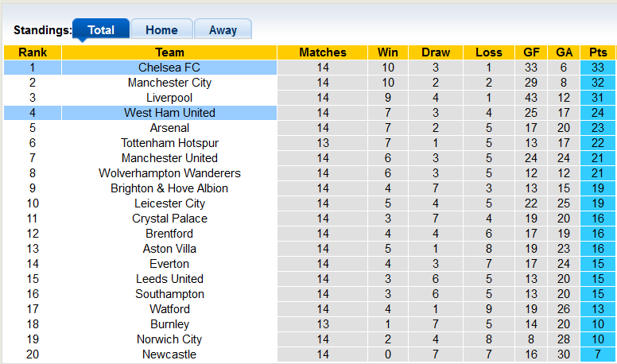The width and height of the screenshot is (617, 364).
Task: Select the Matches column header
Action: click(x=323, y=52)
